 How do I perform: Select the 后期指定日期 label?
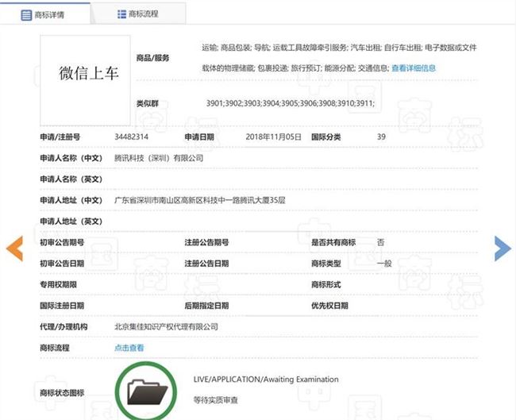(206, 306)
